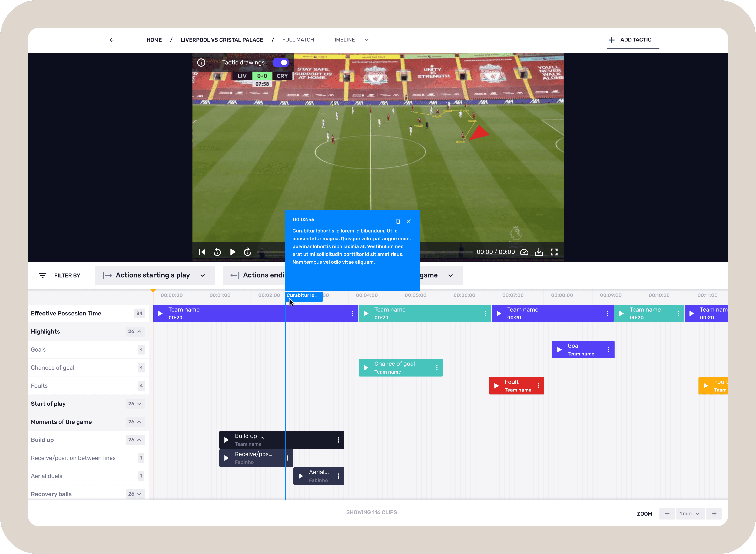Play the video in the player
The width and height of the screenshot is (756, 554).
click(x=233, y=252)
